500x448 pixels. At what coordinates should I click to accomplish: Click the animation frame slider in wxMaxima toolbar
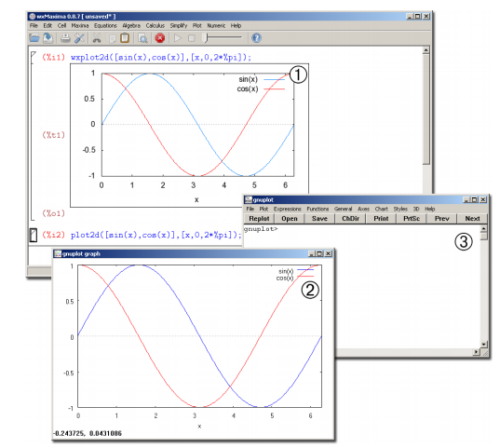point(223,38)
